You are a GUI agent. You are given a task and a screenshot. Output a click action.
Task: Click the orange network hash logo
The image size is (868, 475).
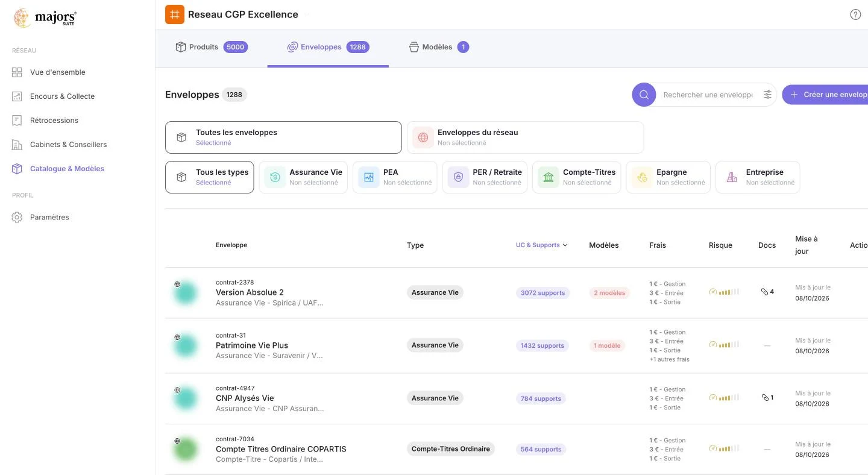[x=175, y=14]
